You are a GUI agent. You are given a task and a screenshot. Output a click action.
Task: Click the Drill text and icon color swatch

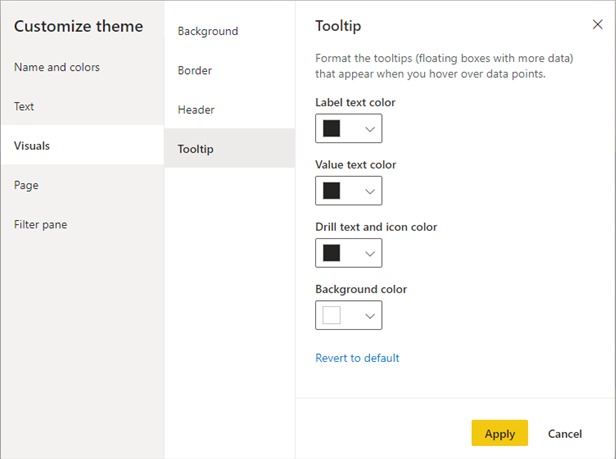pyautogui.click(x=332, y=253)
